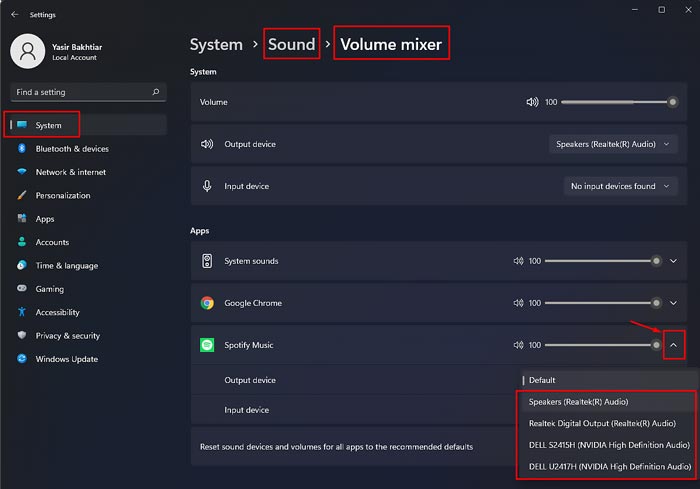
Task: Select DELL S2415H NVIDIA audio option
Action: pos(608,445)
